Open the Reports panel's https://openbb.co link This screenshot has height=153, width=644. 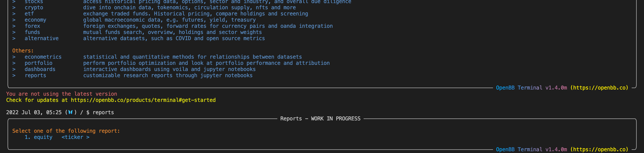(x=599, y=149)
